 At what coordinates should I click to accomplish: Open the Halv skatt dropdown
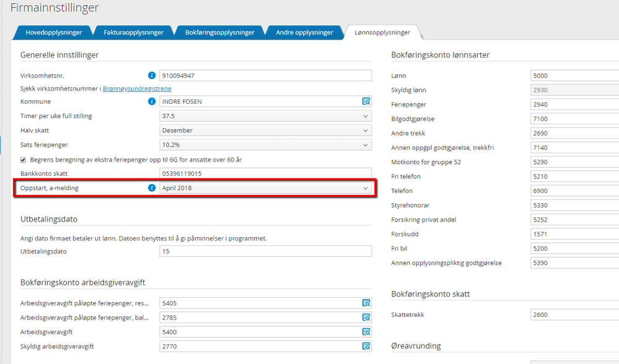click(265, 131)
